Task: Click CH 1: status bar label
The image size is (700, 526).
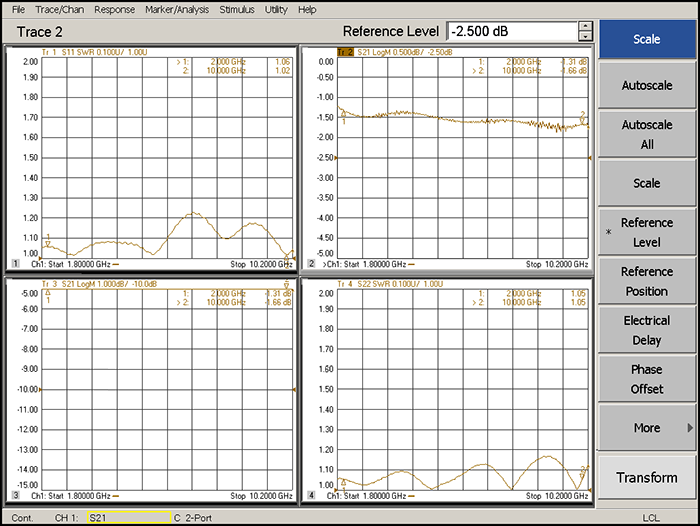Action: point(66,518)
